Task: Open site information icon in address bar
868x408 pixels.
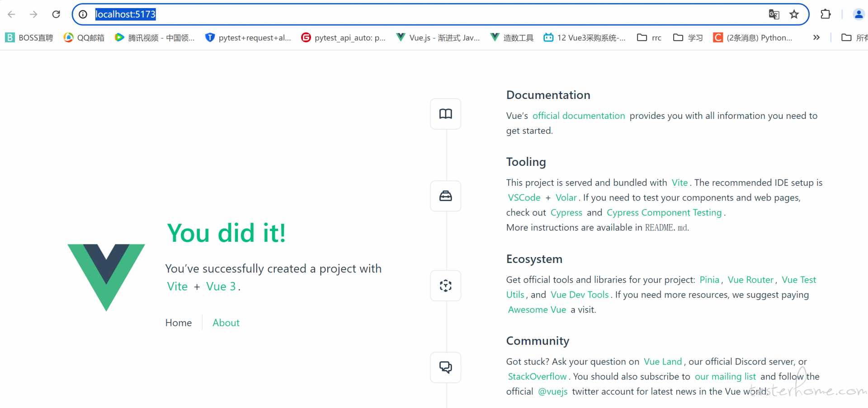Action: 83,14
